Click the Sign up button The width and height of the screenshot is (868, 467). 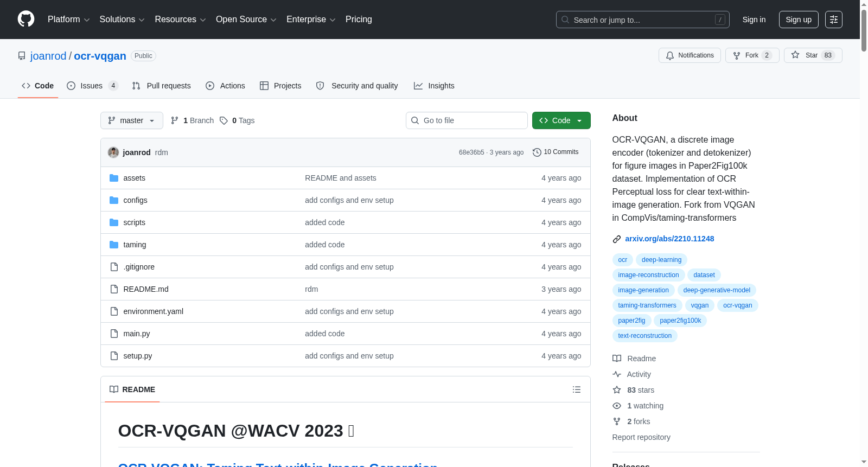tap(799, 20)
